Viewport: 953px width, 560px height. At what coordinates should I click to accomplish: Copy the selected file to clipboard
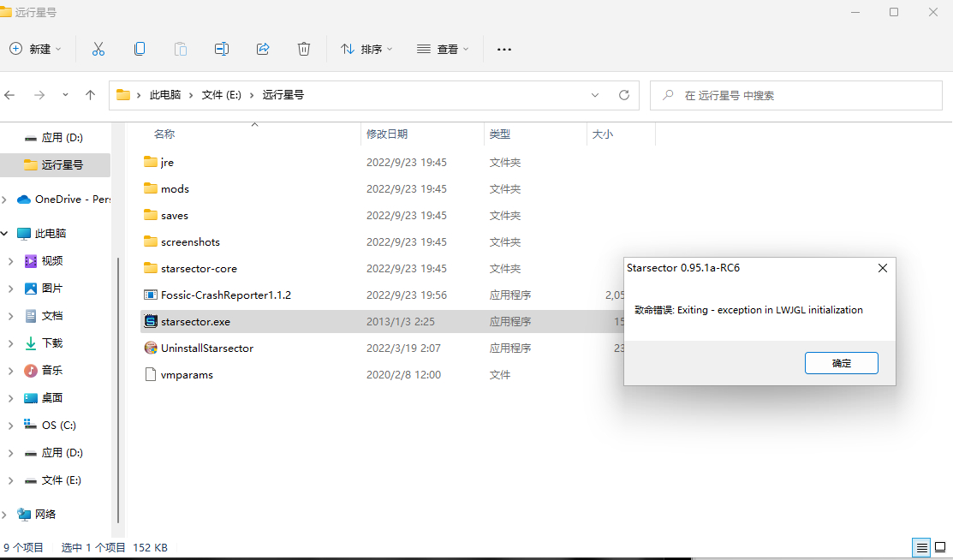tap(139, 49)
